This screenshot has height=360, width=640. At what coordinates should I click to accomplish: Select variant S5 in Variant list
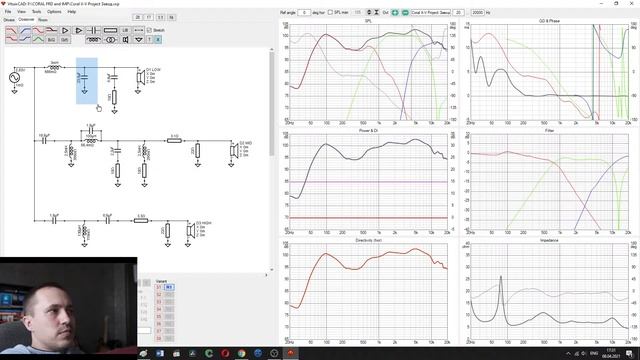tap(159, 317)
